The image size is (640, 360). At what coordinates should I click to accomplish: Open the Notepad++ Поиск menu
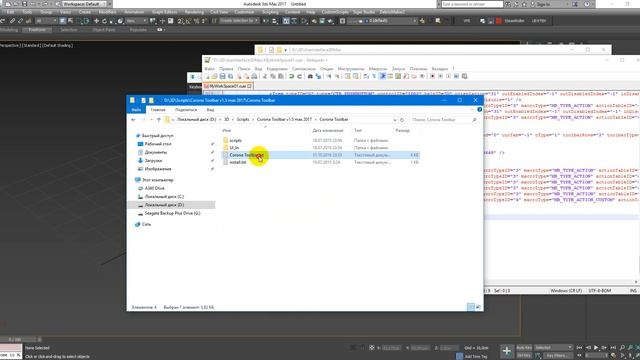tap(244, 69)
